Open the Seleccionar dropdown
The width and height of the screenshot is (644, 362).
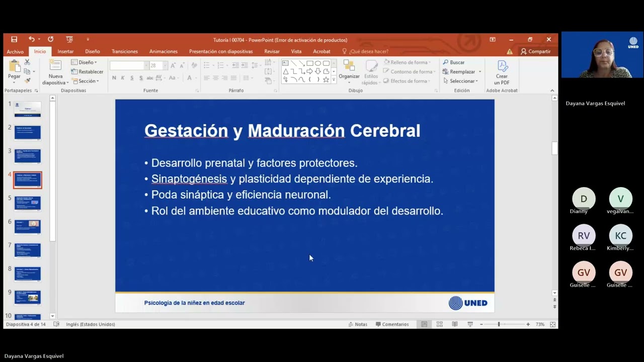pyautogui.click(x=460, y=81)
